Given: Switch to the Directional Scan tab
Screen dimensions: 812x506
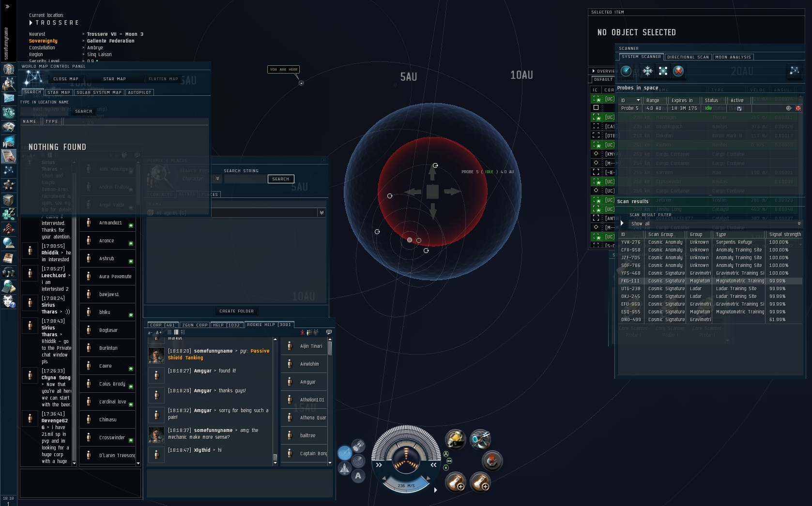Looking at the screenshot, I should click(688, 57).
